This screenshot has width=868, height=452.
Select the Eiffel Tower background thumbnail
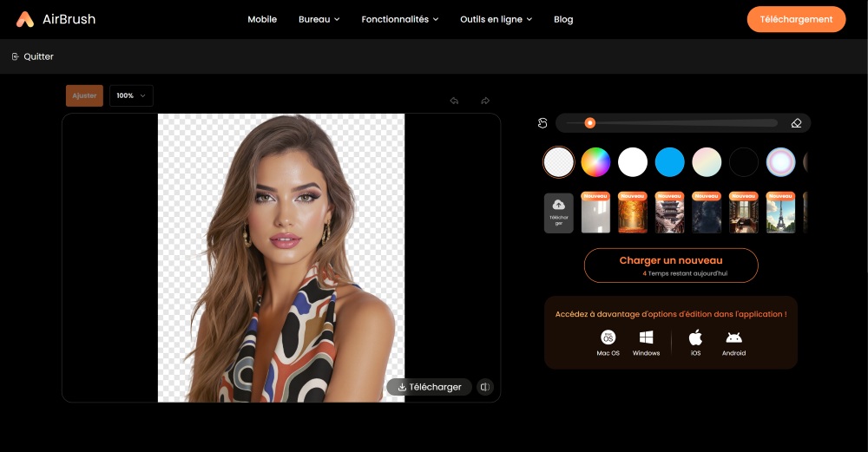point(780,213)
